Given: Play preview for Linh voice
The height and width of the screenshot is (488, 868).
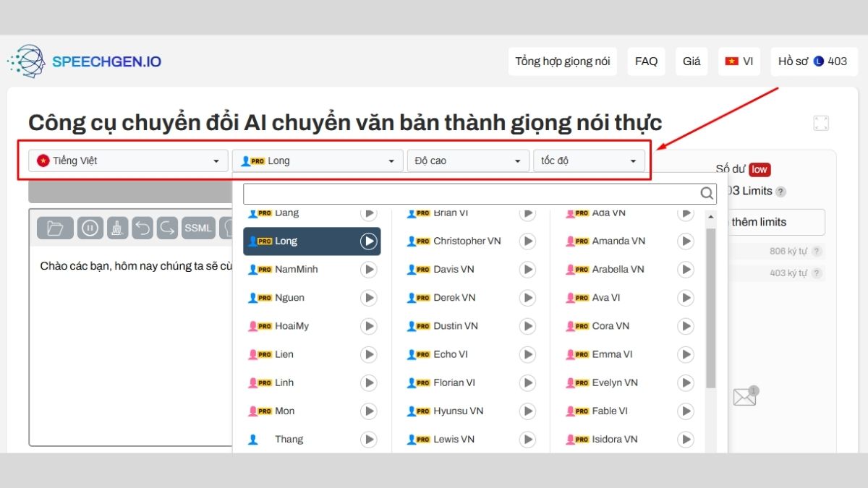Looking at the screenshot, I should pos(369,382).
